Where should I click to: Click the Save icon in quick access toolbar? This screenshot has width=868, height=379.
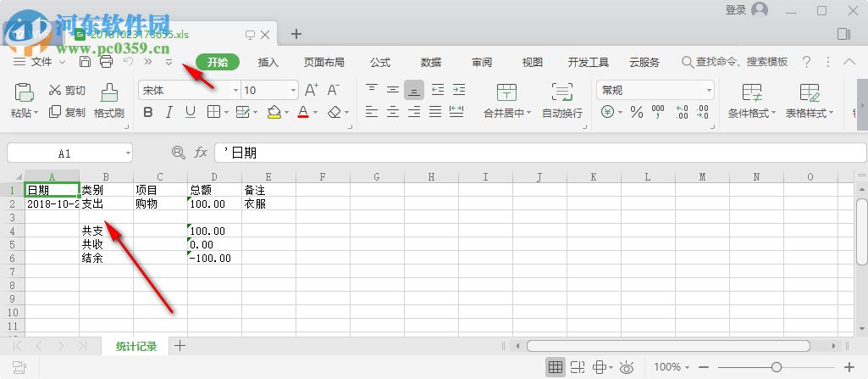(85, 62)
